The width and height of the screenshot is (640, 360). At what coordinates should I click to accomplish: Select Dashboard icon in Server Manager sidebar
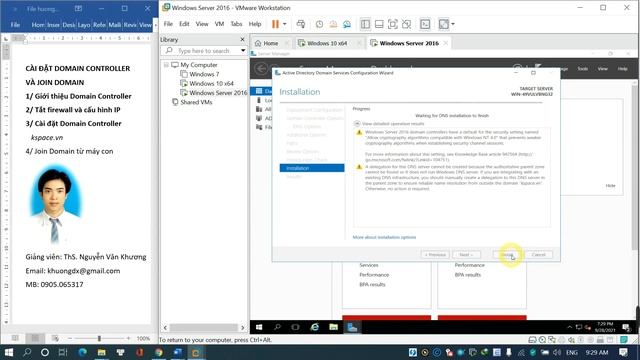259,91
